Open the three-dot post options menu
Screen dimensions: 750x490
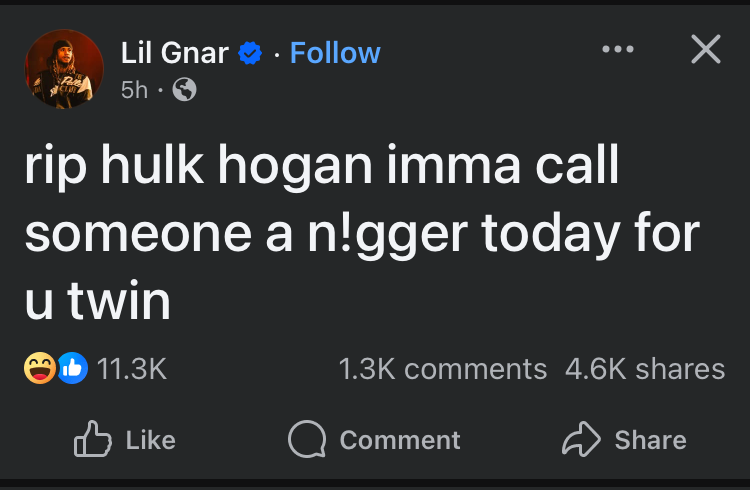(617, 50)
